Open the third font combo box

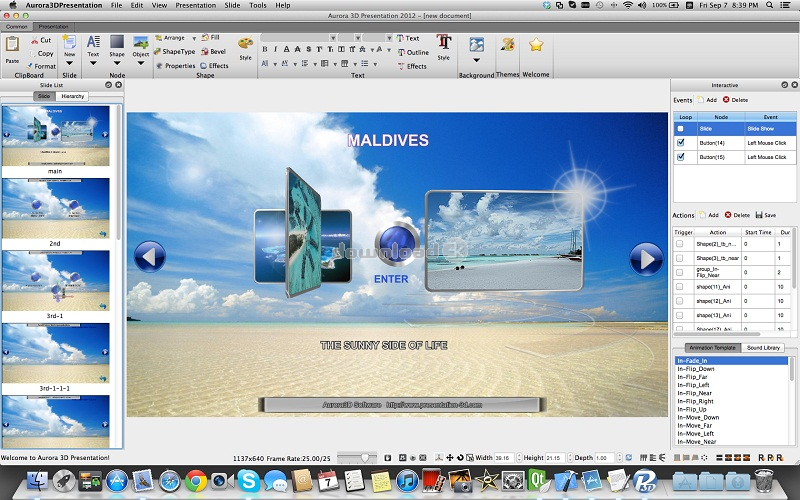378,38
